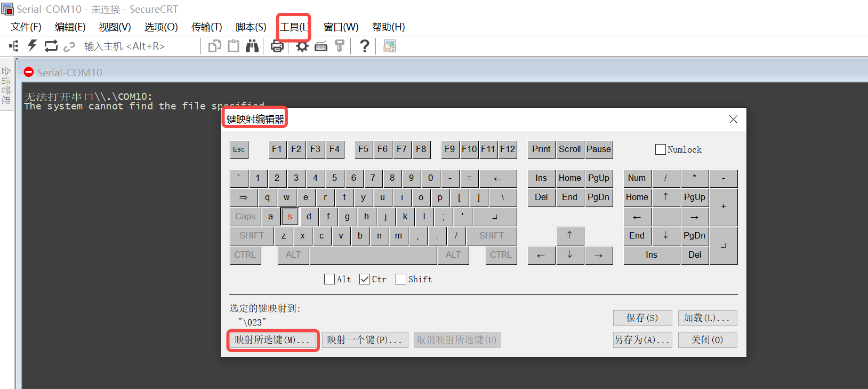Click the Reconnect loop icon
Viewport: 868px width, 389px height.
point(51,46)
